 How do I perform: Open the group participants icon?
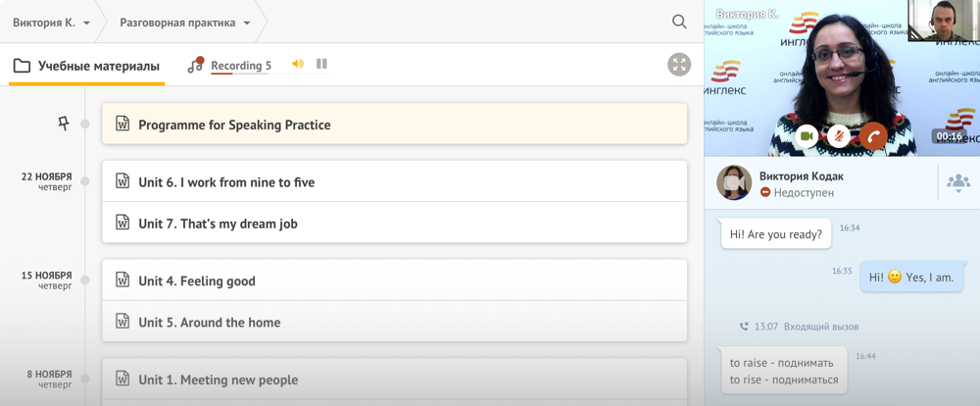(x=958, y=180)
